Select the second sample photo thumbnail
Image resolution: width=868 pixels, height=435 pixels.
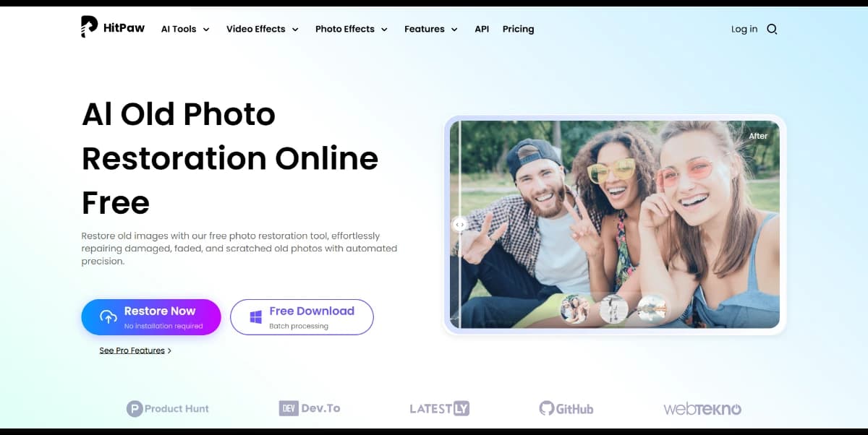pos(613,309)
